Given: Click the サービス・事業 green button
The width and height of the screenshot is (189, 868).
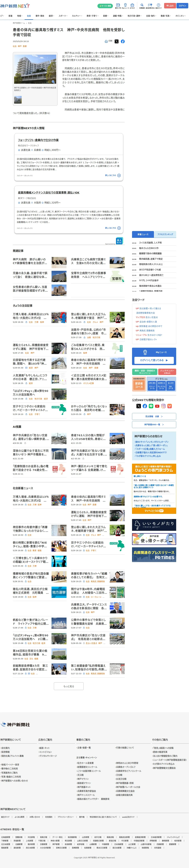Looking at the screenshot, I should click(105, 6).
